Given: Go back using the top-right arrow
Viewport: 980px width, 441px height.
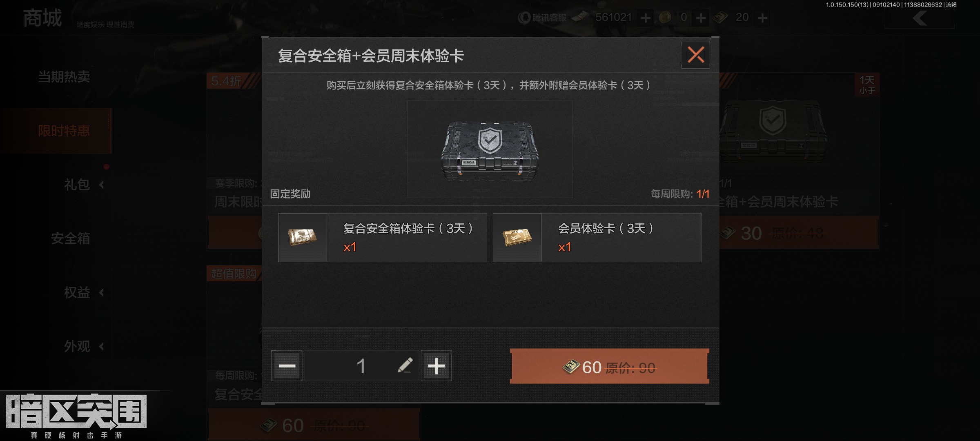Looking at the screenshot, I should (x=920, y=18).
